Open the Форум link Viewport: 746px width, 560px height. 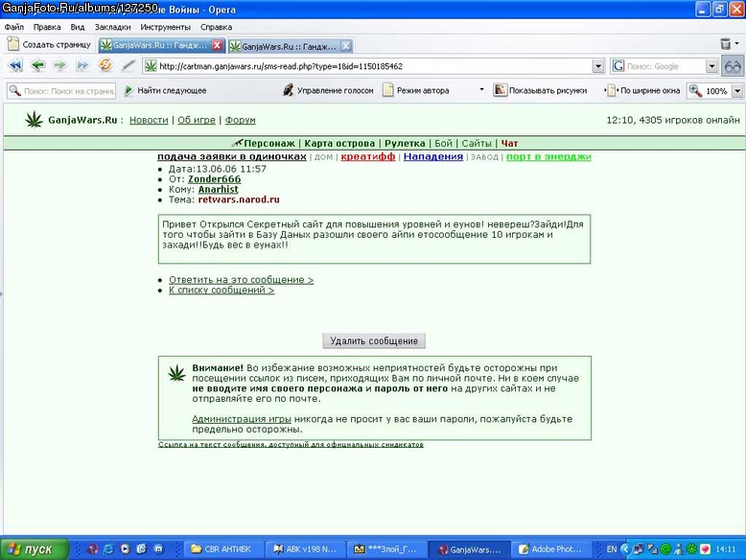pyautogui.click(x=240, y=120)
